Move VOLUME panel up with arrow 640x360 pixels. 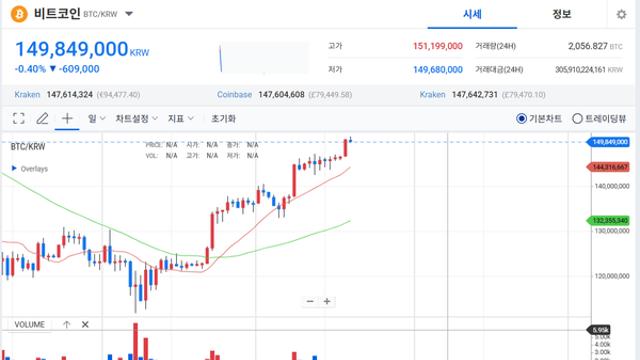(x=67, y=324)
